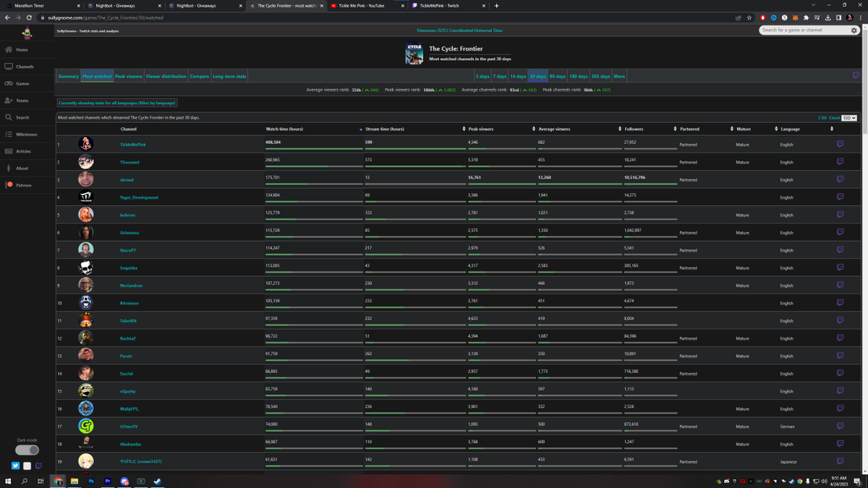Switch to the Summary tab
The height and width of the screenshot is (488, 868).
point(69,76)
